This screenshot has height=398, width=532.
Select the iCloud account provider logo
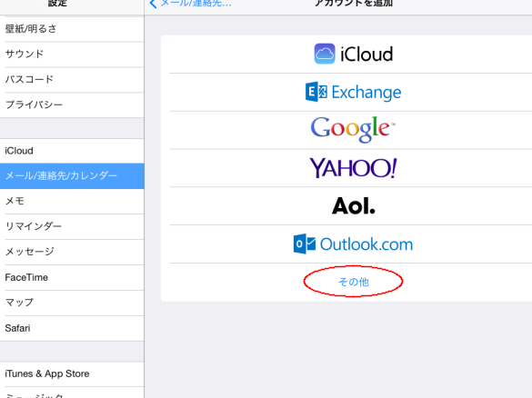353,54
